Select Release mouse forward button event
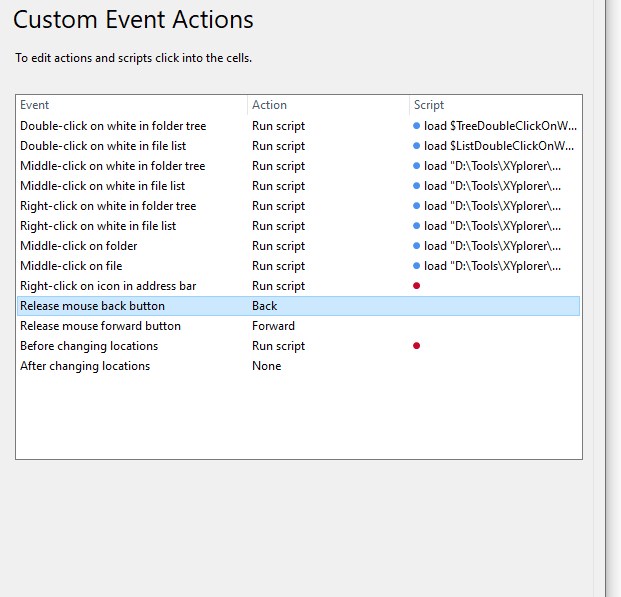The width and height of the screenshot is (621, 597). click(100, 326)
